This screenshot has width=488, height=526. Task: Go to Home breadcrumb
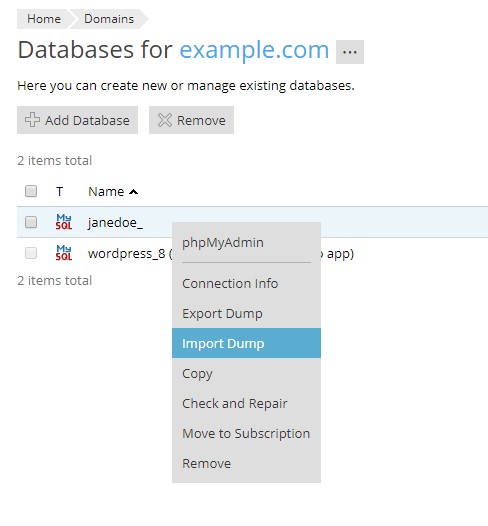pos(44,19)
